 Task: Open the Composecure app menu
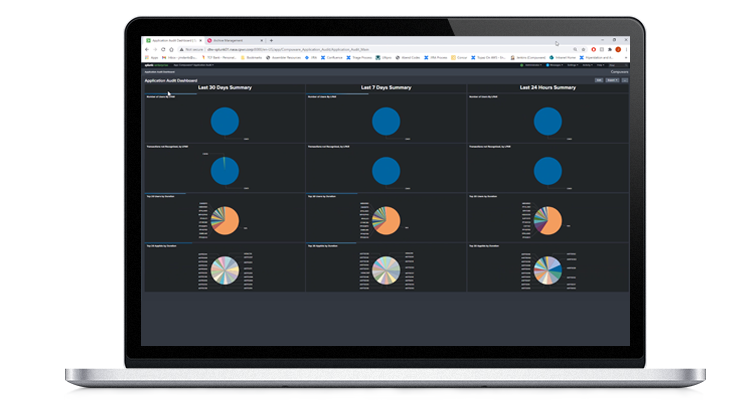[619, 72]
